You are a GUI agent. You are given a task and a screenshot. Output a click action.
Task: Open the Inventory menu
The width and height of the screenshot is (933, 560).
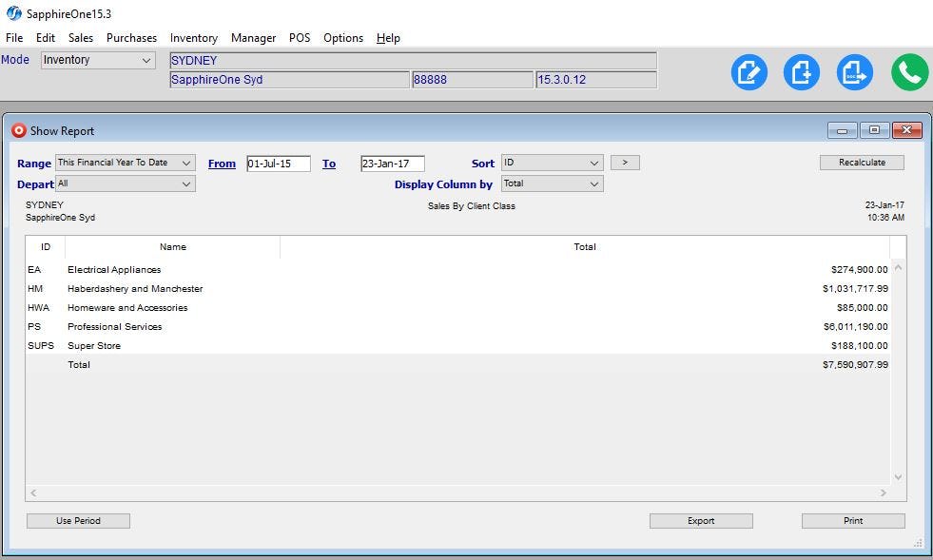click(193, 37)
